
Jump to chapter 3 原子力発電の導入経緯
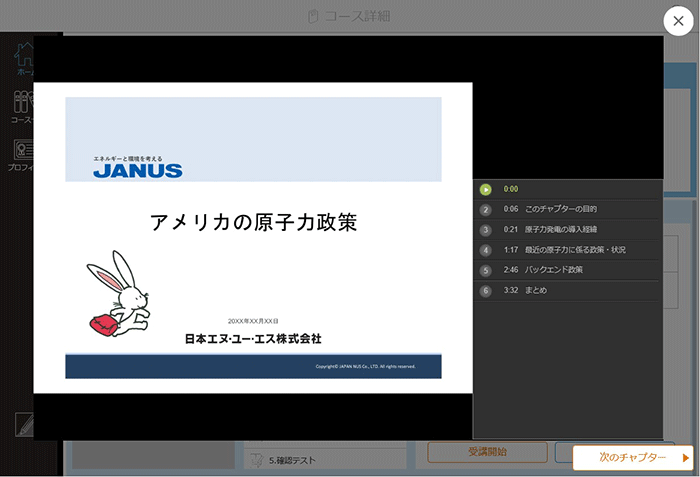[568, 229]
